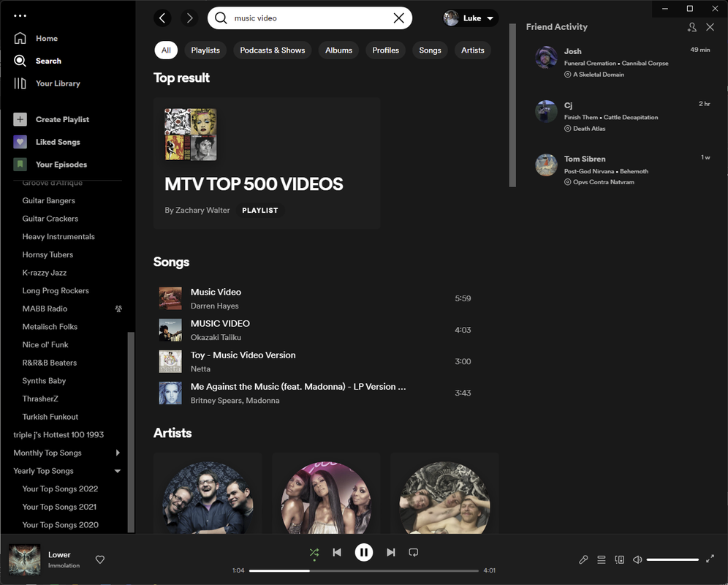Go to Home in sidebar

coord(36,38)
